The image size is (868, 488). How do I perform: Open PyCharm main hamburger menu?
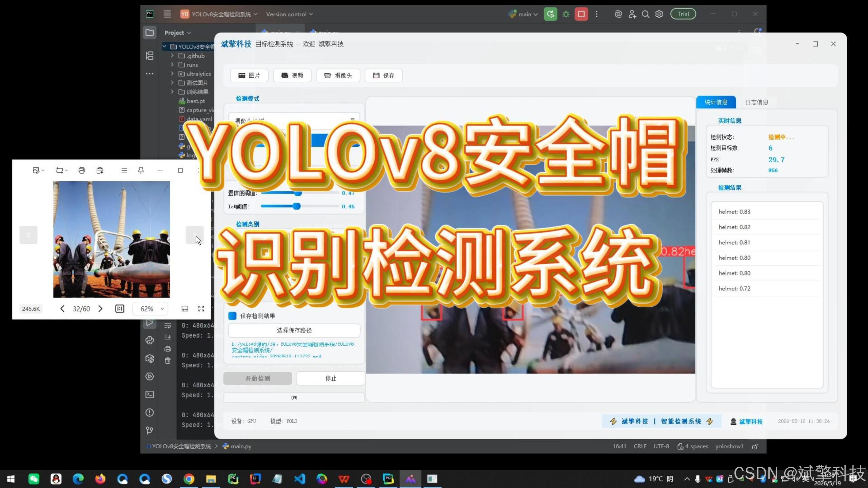(x=167, y=14)
